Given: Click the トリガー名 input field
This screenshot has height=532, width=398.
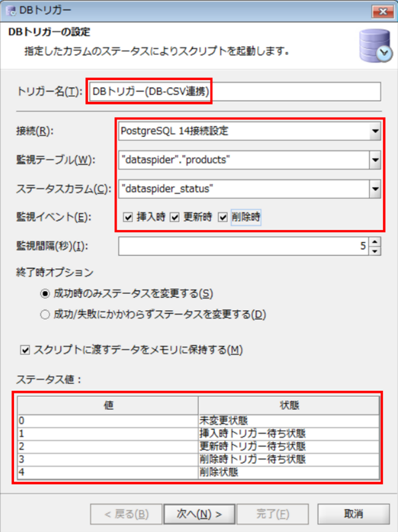Looking at the screenshot, I should coord(235,91).
